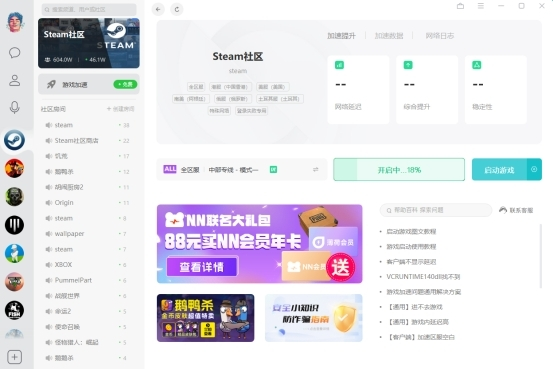This screenshot has width=553, height=369.
Task: Click the network latency card icon
Action: pyautogui.click(x=339, y=65)
